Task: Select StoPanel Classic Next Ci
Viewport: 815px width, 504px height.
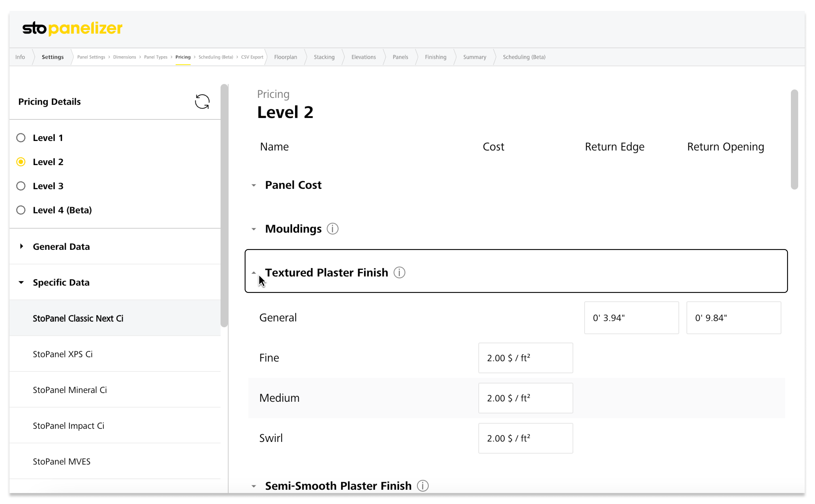Action: tap(115, 318)
